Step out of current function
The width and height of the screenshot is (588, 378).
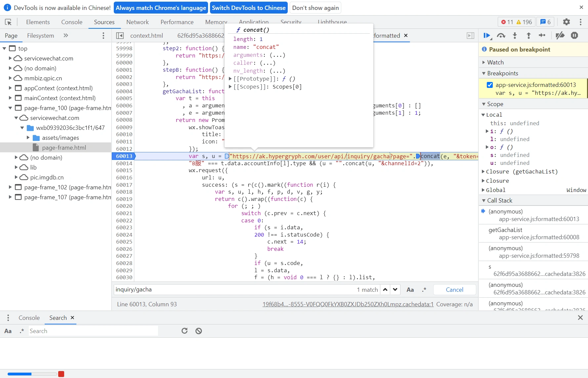coord(528,36)
